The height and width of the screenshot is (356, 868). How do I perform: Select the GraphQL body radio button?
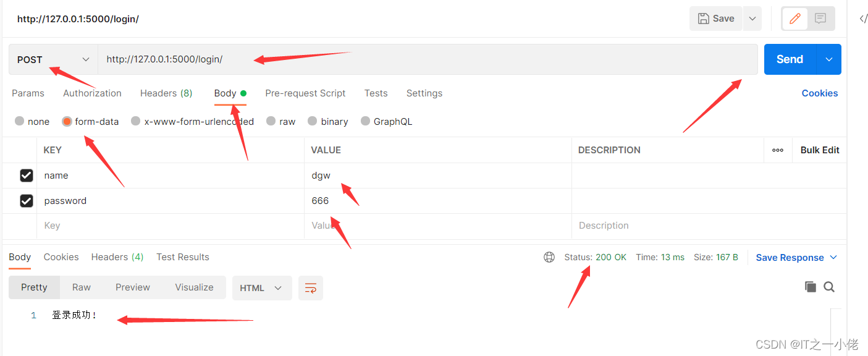(x=365, y=121)
